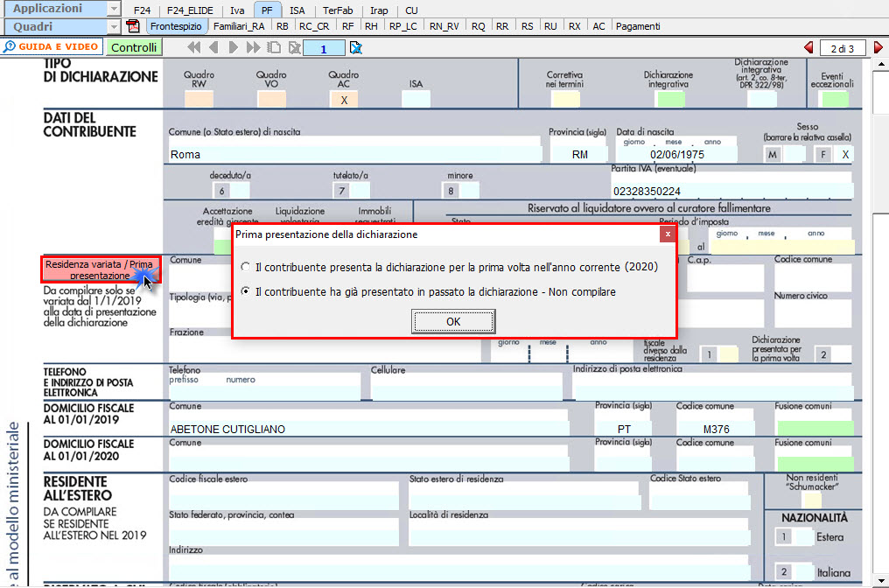Toggle the Quadro VO checkbox
889x588 pixels.
pyautogui.click(x=271, y=99)
